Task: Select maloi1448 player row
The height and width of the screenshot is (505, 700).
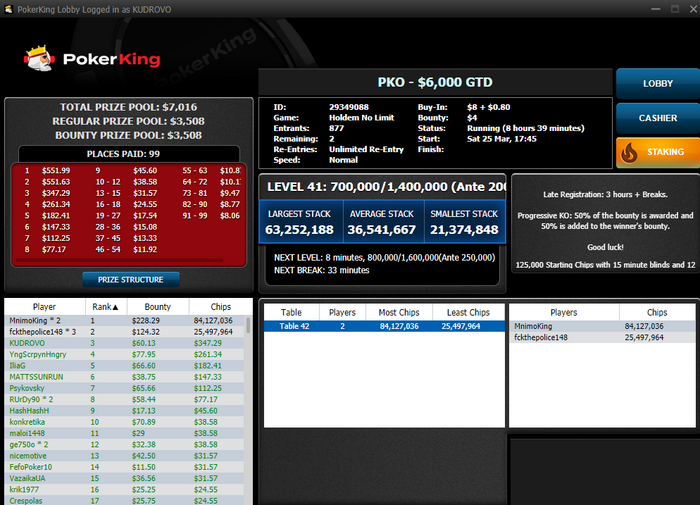Action: point(124,433)
